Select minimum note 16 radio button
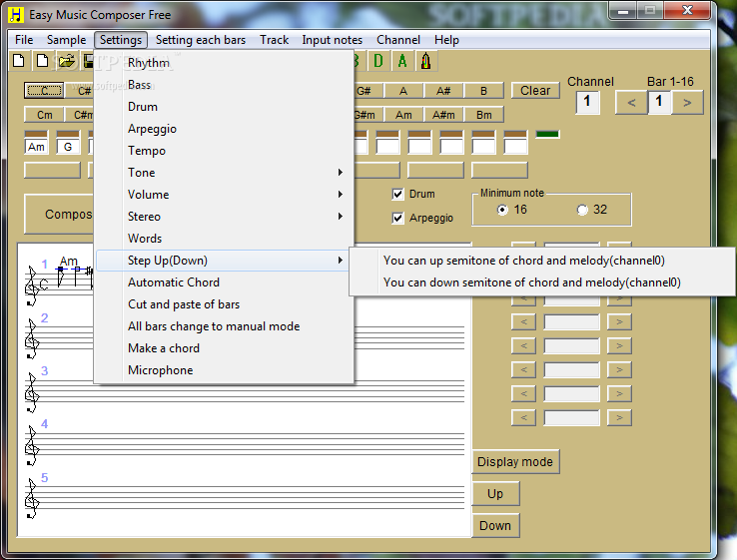Image resolution: width=737 pixels, height=560 pixels. pos(502,210)
